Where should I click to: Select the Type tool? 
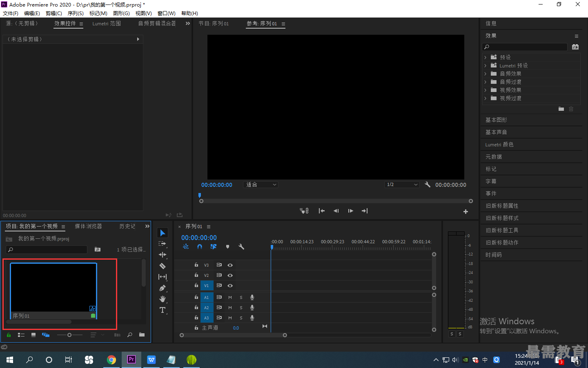(163, 310)
